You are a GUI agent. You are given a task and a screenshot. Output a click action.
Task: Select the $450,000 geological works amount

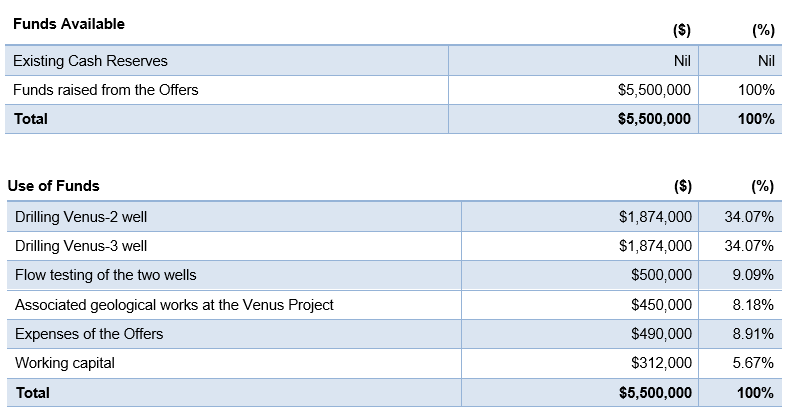tap(661, 304)
